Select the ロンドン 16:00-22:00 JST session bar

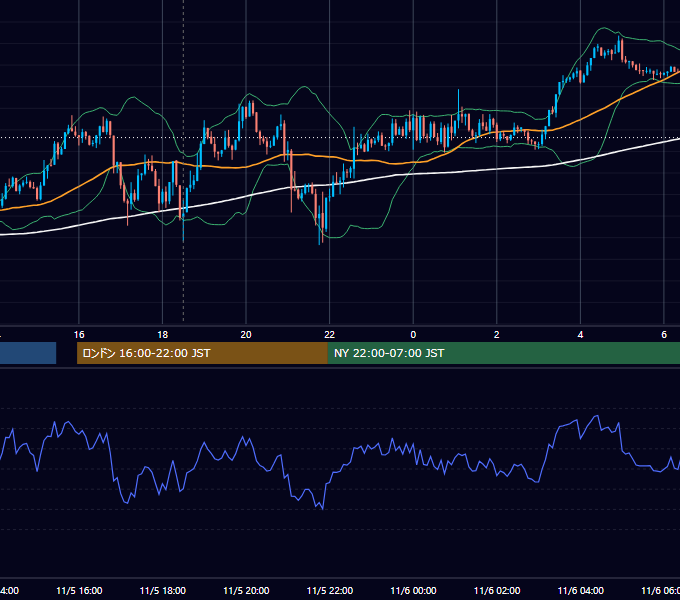click(x=202, y=353)
